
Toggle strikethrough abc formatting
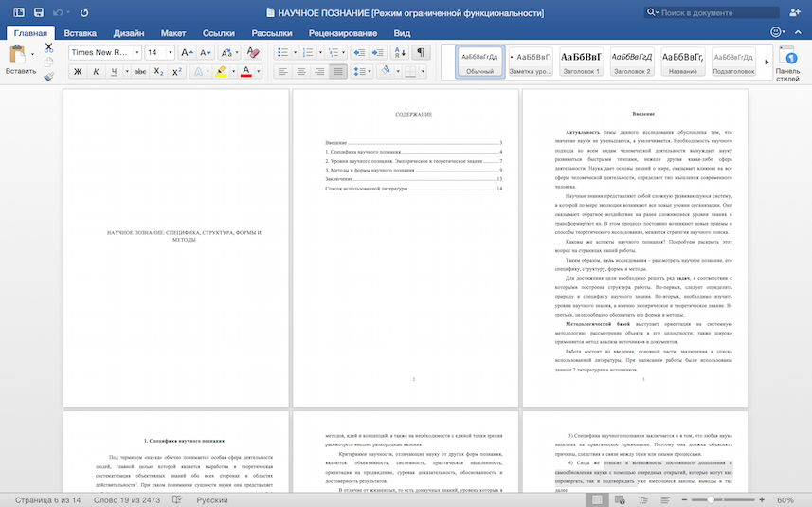pos(140,71)
